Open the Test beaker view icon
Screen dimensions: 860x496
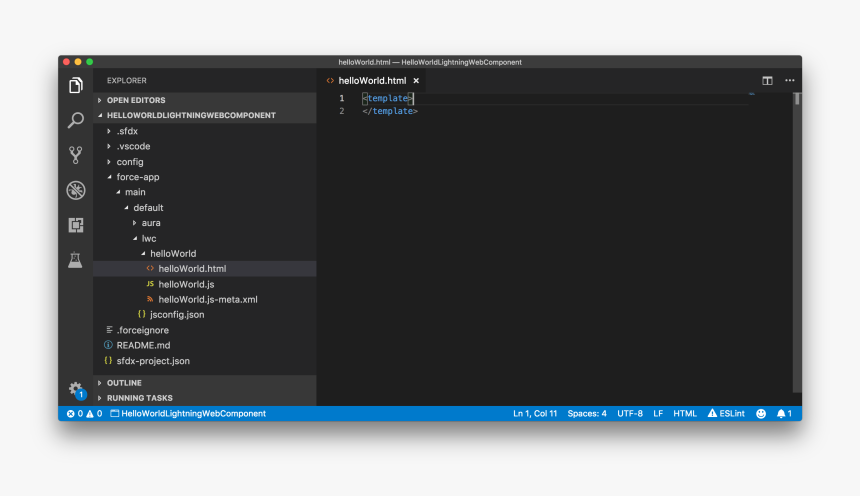75,260
